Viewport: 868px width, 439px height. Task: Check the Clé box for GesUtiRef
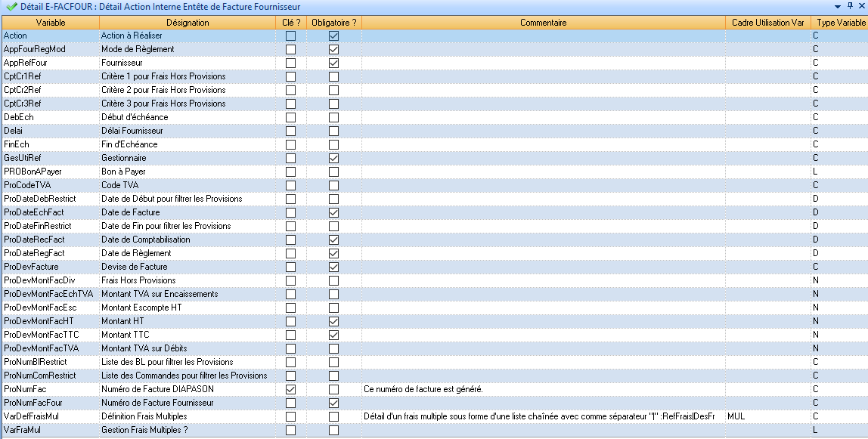click(x=290, y=158)
